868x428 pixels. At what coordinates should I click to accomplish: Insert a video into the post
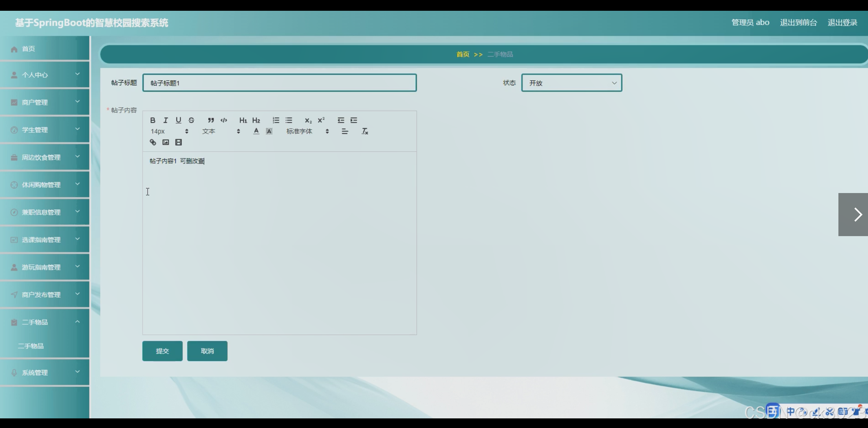[x=179, y=142]
